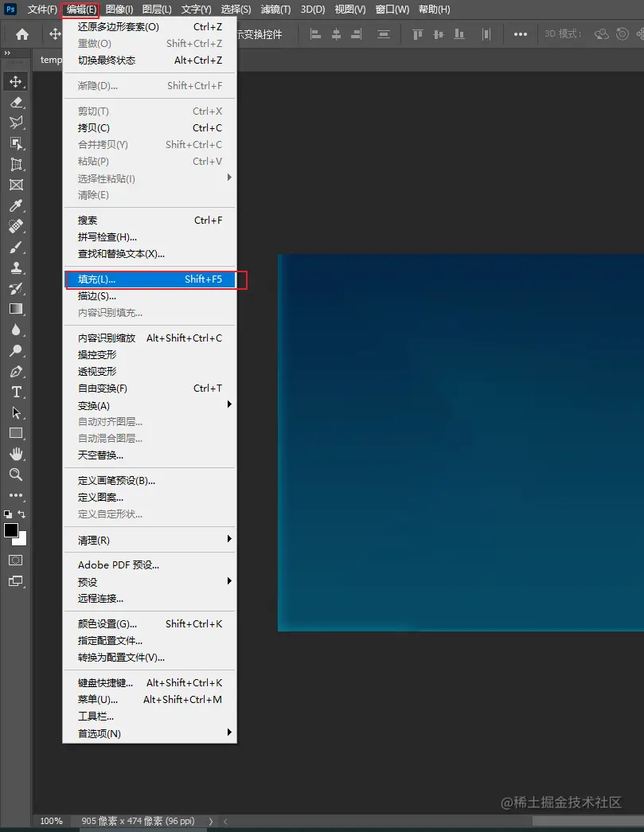This screenshot has width=644, height=832.
Task: Expand the 选择性粘贴(I) submenu arrow
Action: [x=229, y=178]
